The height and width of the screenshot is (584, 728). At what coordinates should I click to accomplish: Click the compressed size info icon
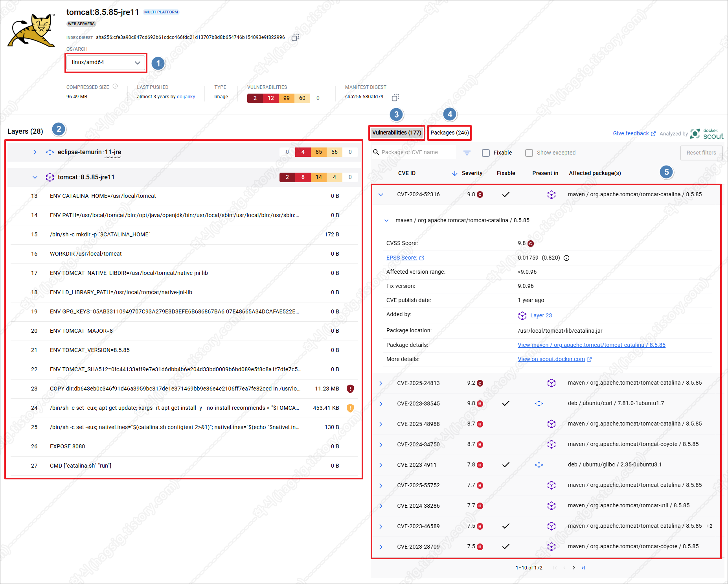(x=115, y=87)
